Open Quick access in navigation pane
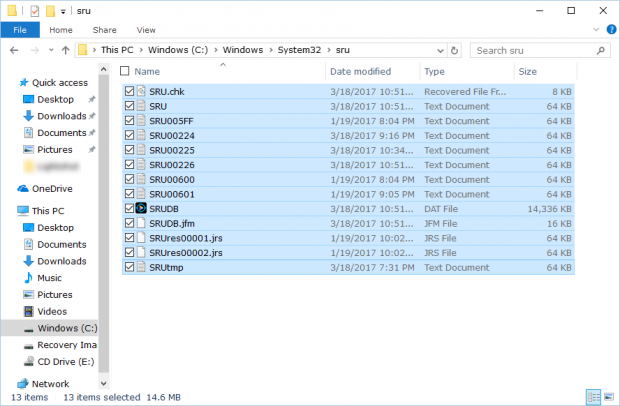 pos(60,83)
